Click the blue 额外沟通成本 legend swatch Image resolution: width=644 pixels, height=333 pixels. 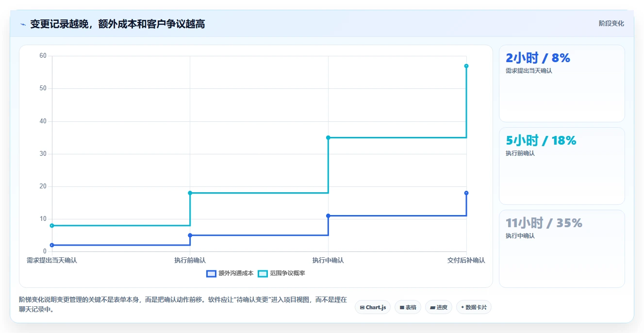pos(211,273)
